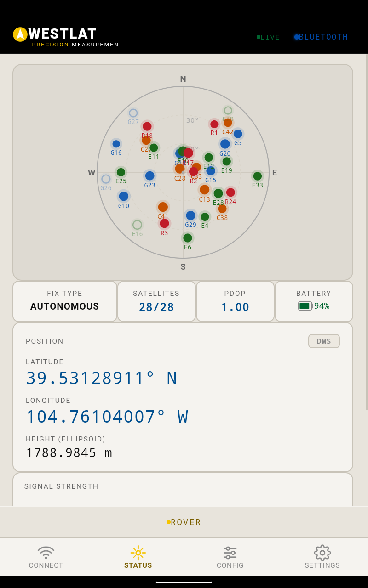Select satellite R18 marker
Screen dimensions: 368x588
(147, 126)
